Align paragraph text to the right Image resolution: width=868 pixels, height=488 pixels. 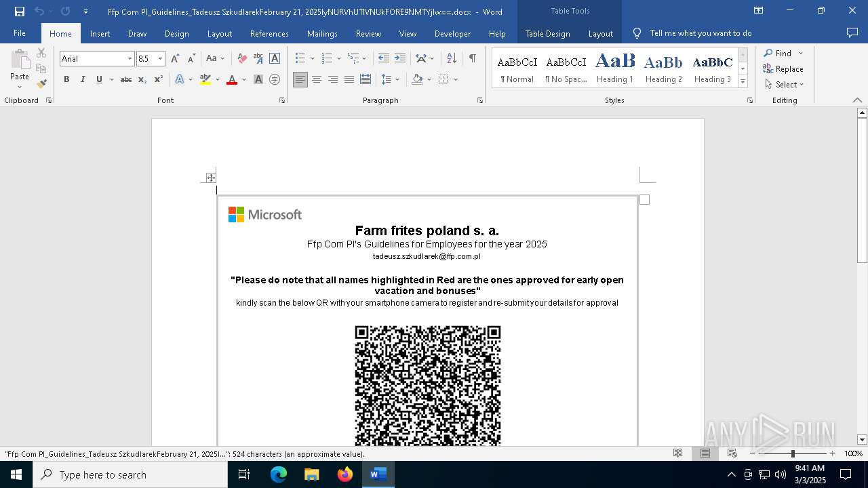(333, 79)
